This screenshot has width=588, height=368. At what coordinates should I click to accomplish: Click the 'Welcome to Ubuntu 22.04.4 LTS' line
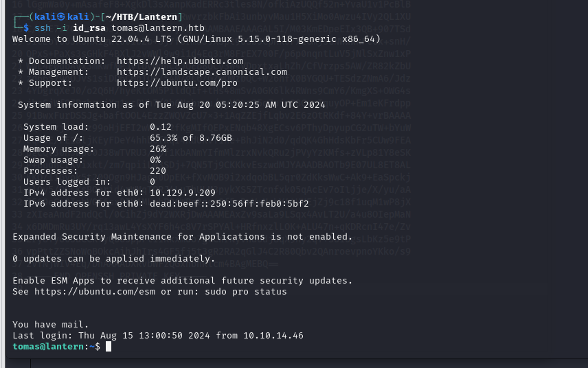196,39
